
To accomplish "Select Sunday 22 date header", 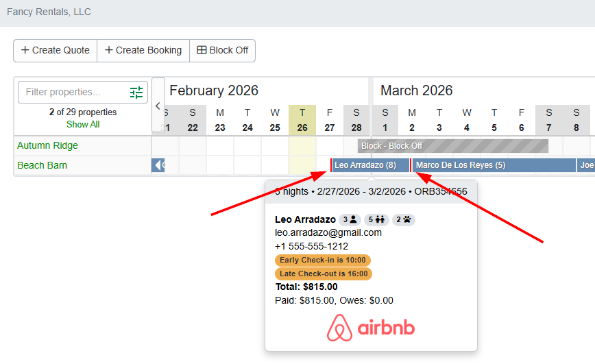I will tap(193, 120).
